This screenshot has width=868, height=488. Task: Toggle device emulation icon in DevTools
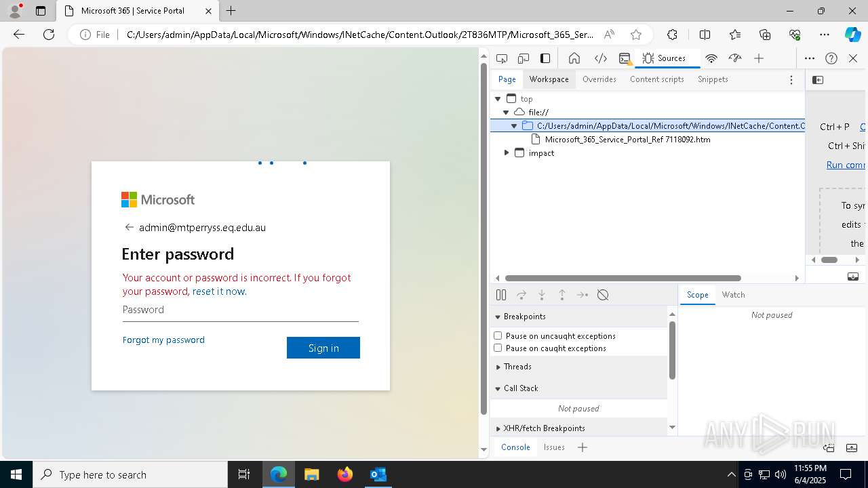coord(524,58)
